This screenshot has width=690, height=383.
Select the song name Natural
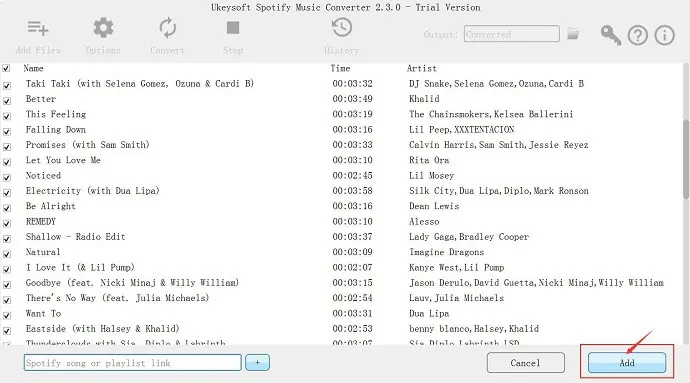[x=43, y=252]
